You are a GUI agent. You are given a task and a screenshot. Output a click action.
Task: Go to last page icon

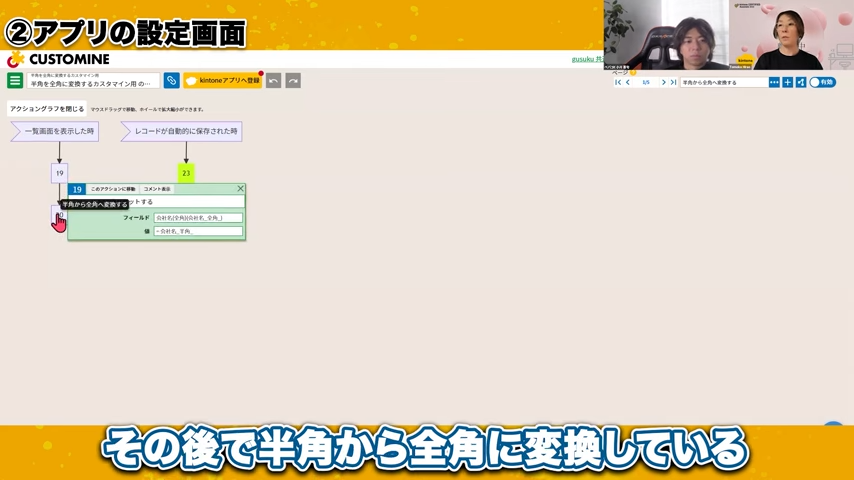[673, 82]
